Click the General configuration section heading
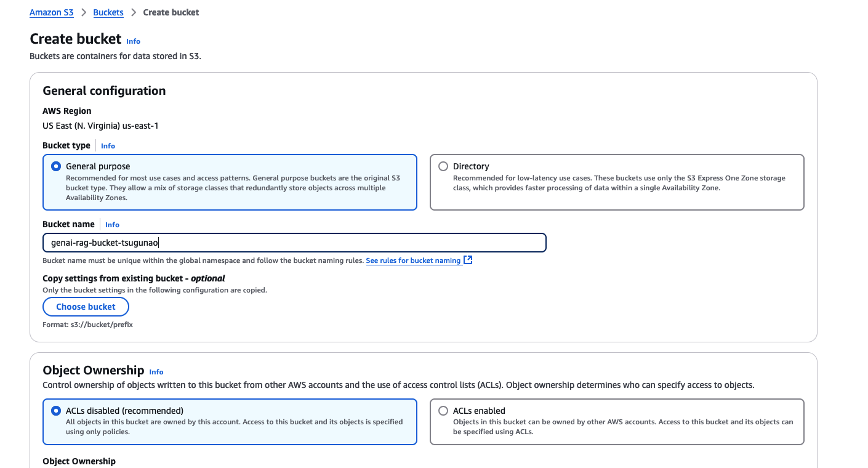 pyautogui.click(x=104, y=91)
